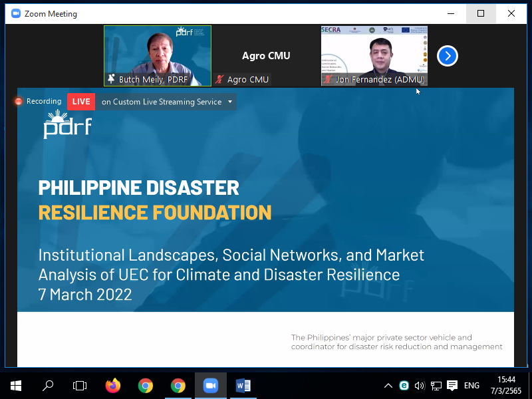532x399 pixels.
Task: Open Windows taskbar search
Action: point(48,386)
